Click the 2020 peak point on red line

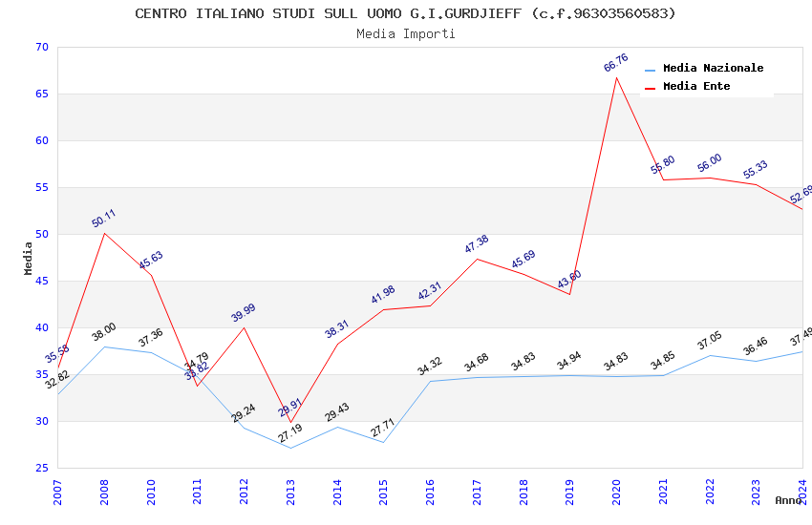click(616, 77)
